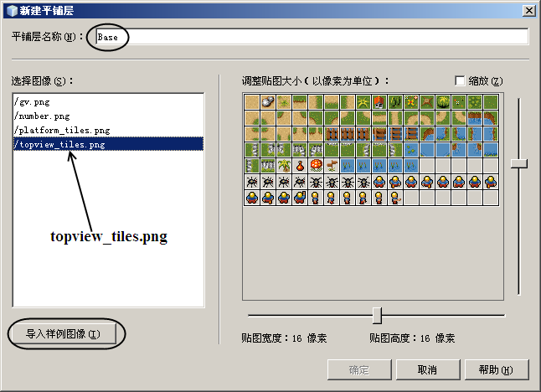Select the grey boulder rock tile
The height and width of the screenshot is (392, 541).
268,102
